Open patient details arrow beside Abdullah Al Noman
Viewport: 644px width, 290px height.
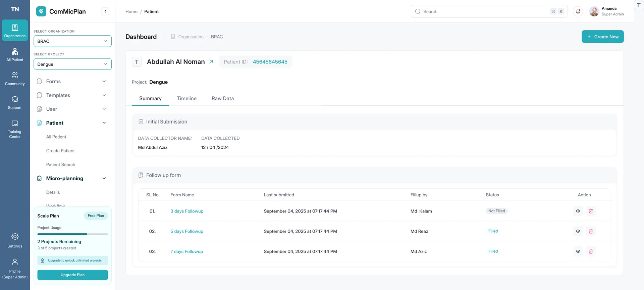coord(211,62)
